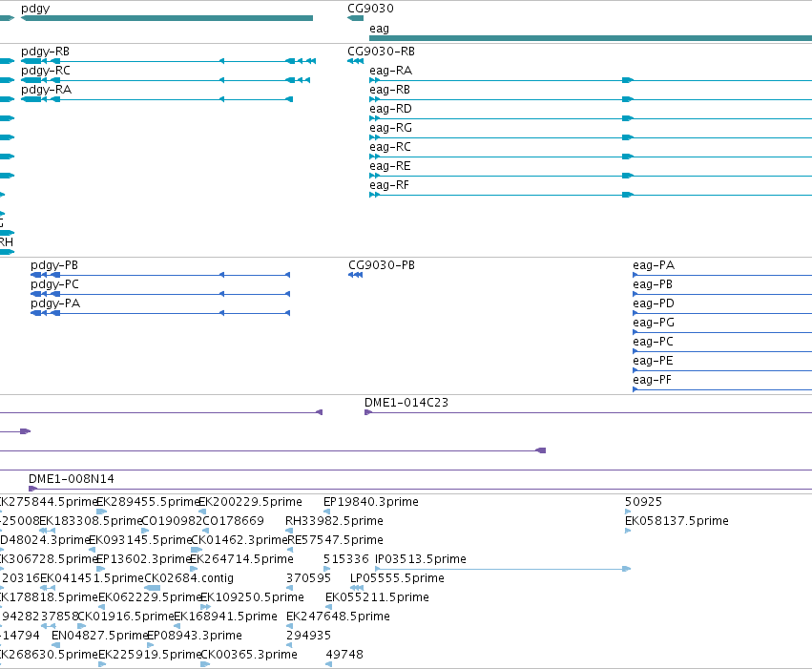Click the EK183308.5prime EST label

pos(91,521)
